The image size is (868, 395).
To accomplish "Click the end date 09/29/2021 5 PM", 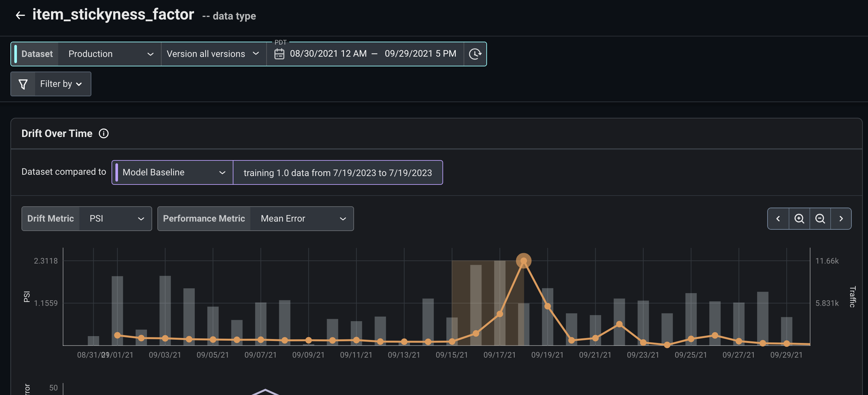I will click(420, 54).
